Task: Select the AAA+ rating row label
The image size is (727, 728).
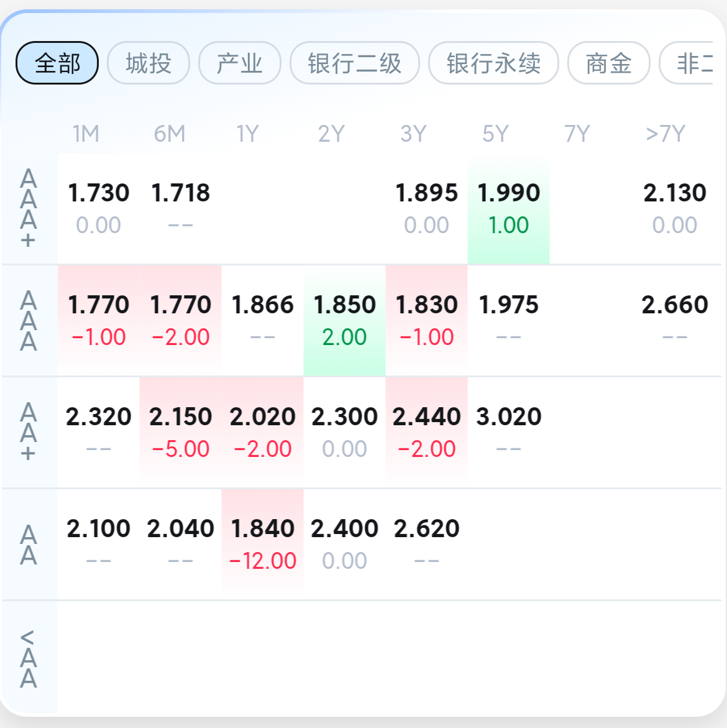Action: tap(29, 209)
